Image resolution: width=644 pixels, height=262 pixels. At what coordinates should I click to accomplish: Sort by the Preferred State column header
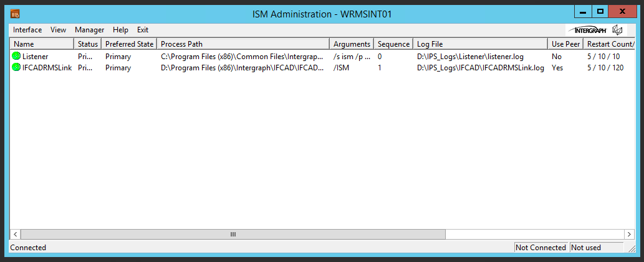(129, 44)
